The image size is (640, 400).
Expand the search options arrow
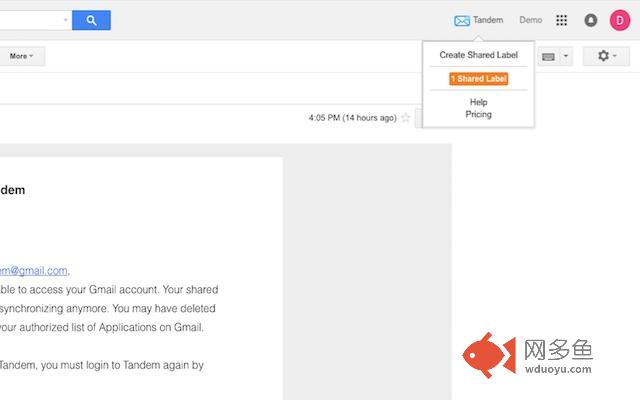(x=66, y=20)
